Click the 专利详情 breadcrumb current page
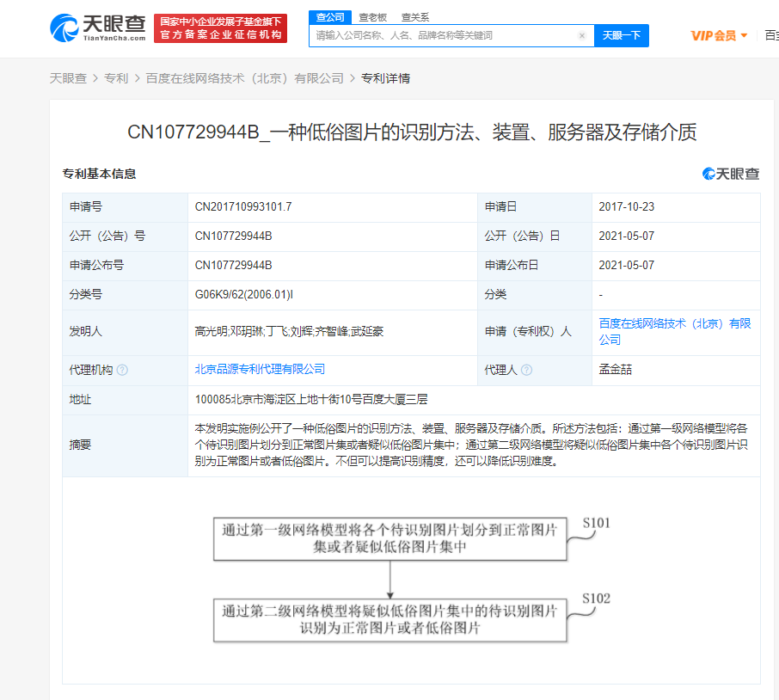Screen dimensions: 779x700 pyautogui.click(x=385, y=78)
